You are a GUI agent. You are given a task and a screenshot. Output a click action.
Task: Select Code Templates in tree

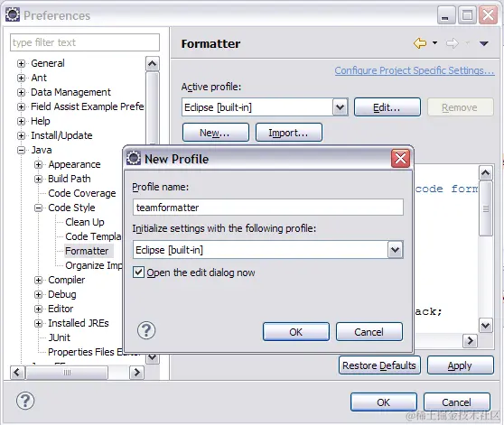tap(93, 236)
